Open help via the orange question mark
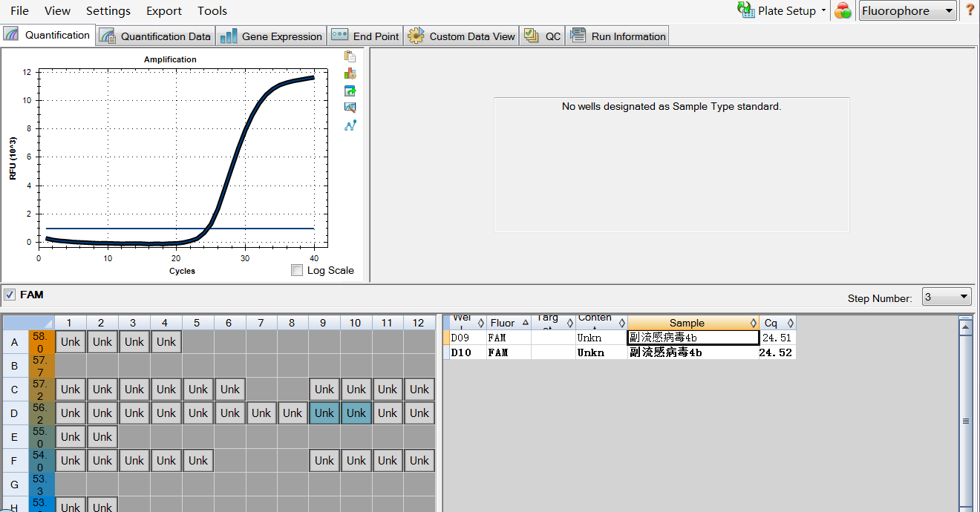Screen dimensions: 980x512 click(970, 10)
